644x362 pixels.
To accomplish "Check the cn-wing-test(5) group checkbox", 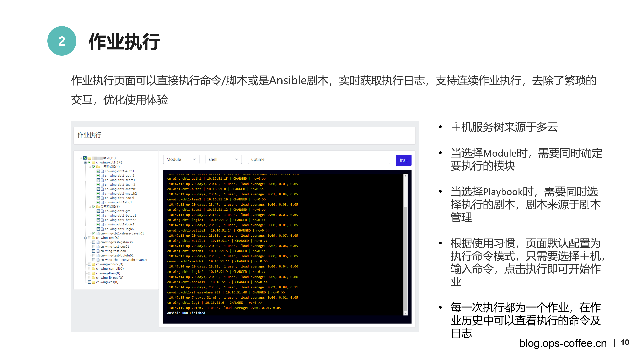I will [89, 238].
